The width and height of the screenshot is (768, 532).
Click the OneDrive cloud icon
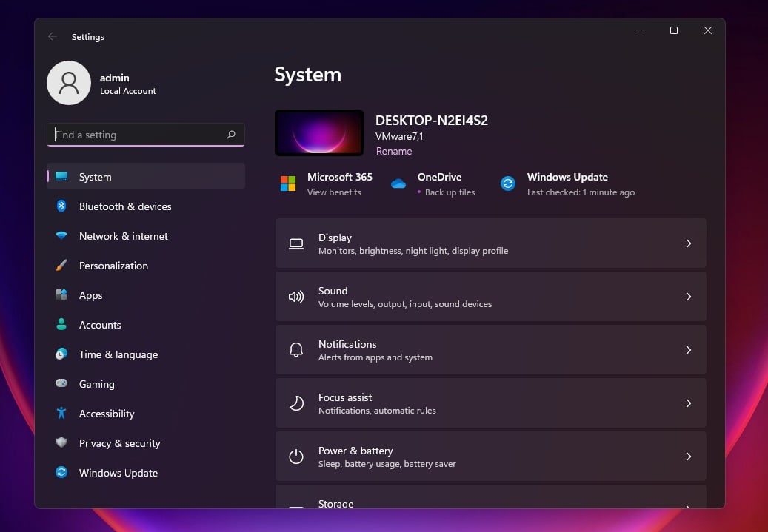(x=398, y=183)
